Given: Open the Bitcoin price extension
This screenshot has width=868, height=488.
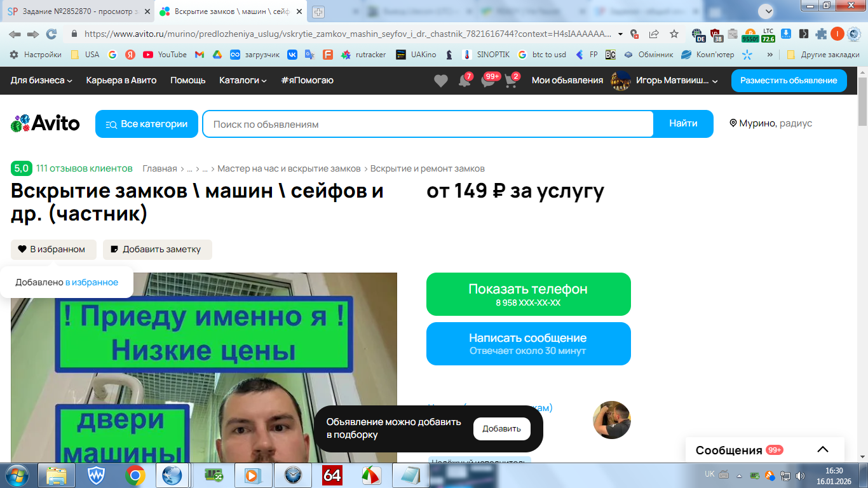Looking at the screenshot, I should (750, 34).
